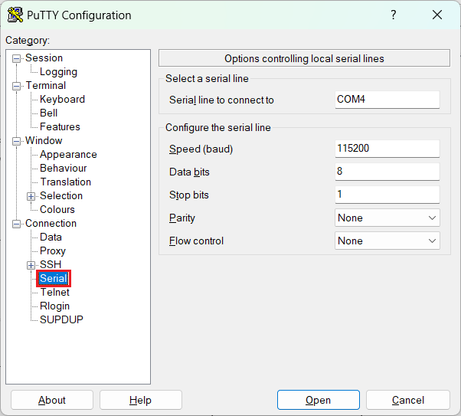Click the PuTTY icon in title bar
461x416 pixels.
(x=15, y=15)
